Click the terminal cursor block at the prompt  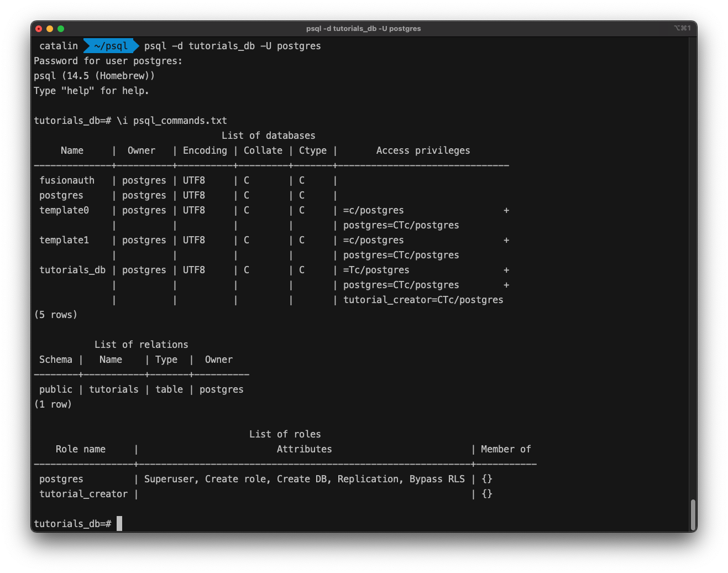click(x=119, y=523)
